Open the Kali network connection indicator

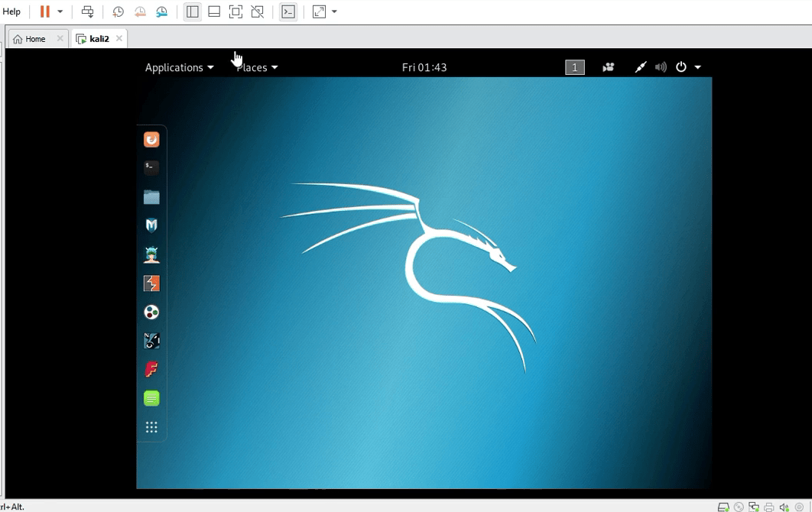641,67
